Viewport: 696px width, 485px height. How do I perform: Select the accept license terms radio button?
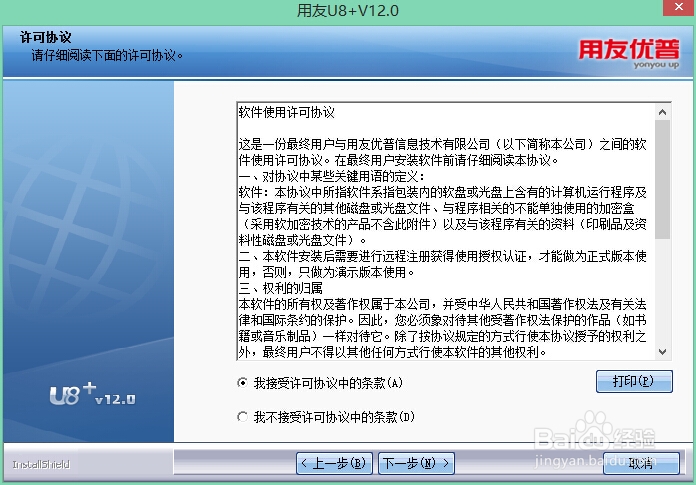[x=242, y=382]
